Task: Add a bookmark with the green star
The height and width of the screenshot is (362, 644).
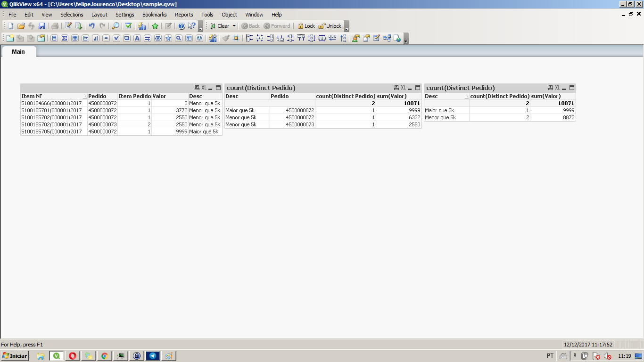Action: [x=155, y=26]
